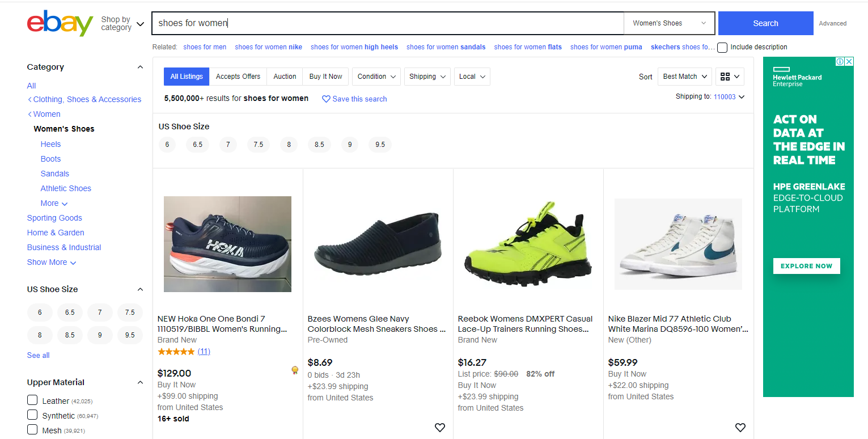Click the Explore Now ad button
Screen dimensions: 868x439
point(806,266)
